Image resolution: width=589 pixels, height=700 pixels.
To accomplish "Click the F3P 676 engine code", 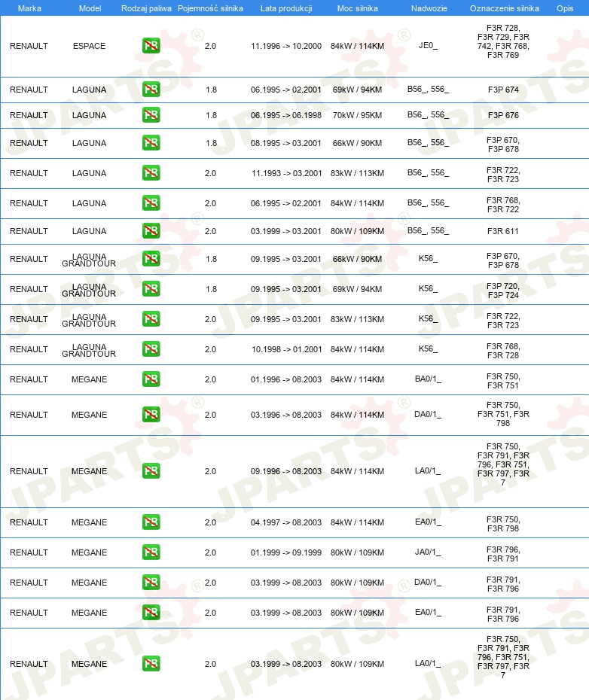I will (x=503, y=115).
